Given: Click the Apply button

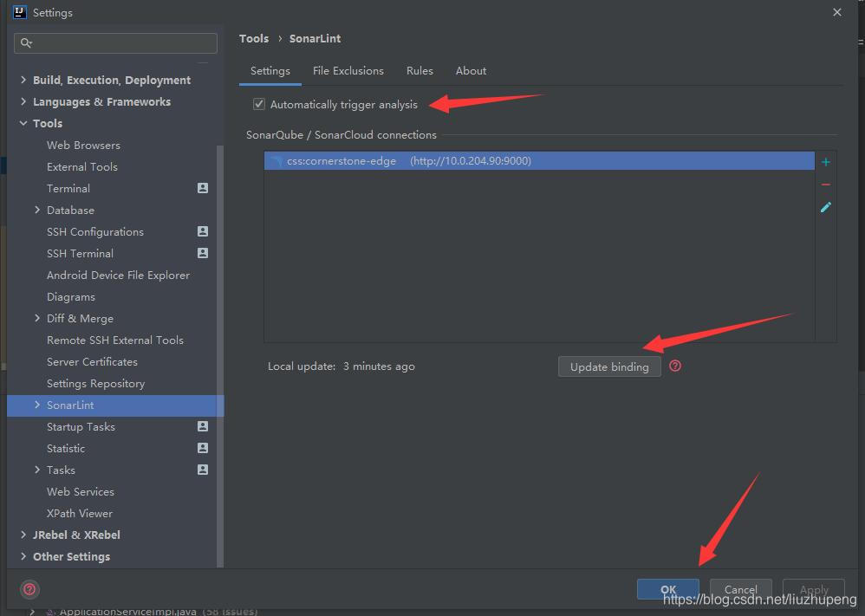Looking at the screenshot, I should (x=814, y=589).
